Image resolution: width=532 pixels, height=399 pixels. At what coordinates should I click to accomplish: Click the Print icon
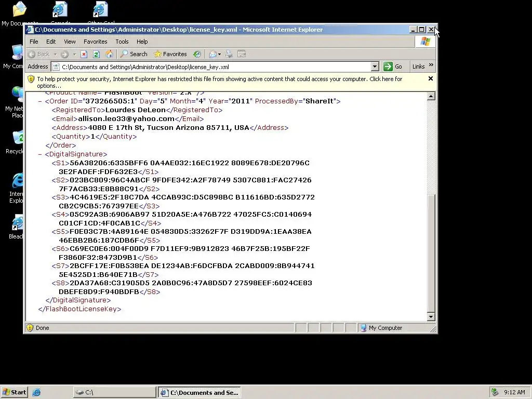pyautogui.click(x=229, y=54)
